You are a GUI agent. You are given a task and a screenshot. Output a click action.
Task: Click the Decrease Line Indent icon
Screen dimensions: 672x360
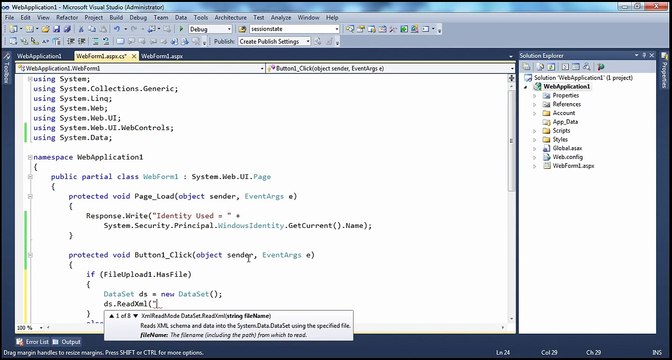[71, 42]
